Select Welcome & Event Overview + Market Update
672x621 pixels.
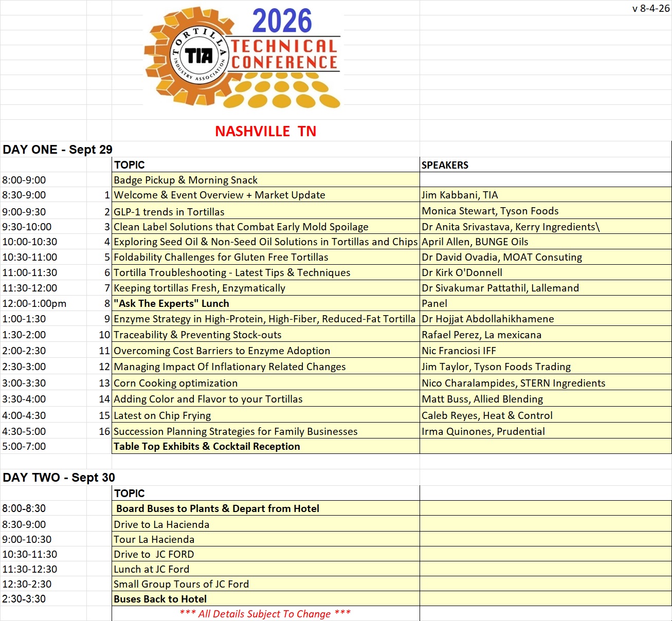266,195
